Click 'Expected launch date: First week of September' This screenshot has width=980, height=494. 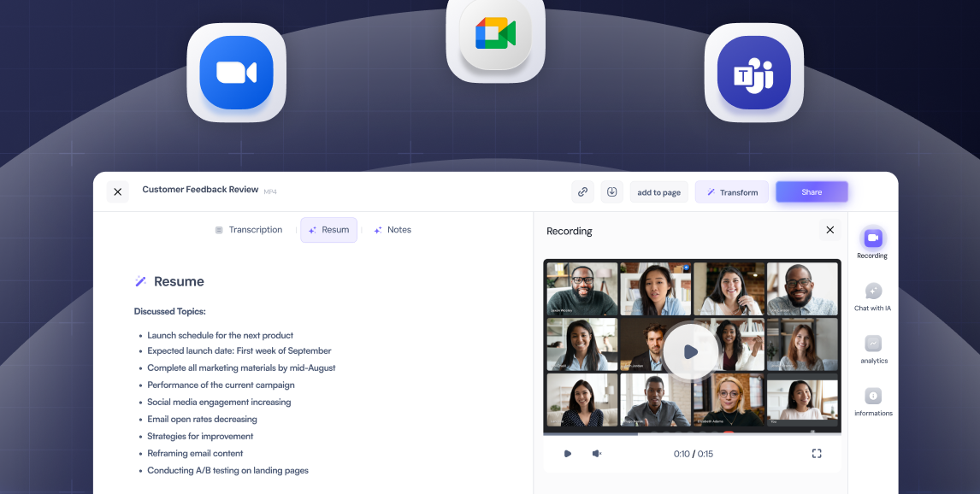tap(239, 351)
